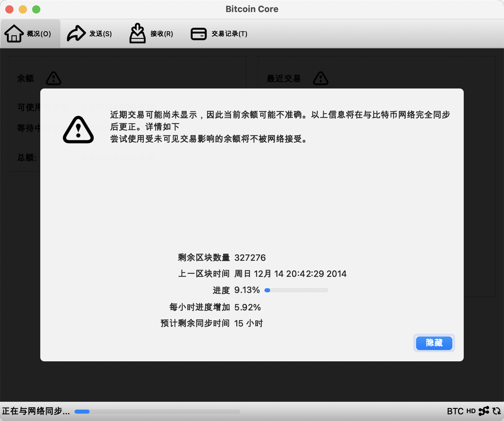Viewport: 504px width, 421px height.
Task: Click the 5.92% hourly progress value
Action: (x=248, y=307)
